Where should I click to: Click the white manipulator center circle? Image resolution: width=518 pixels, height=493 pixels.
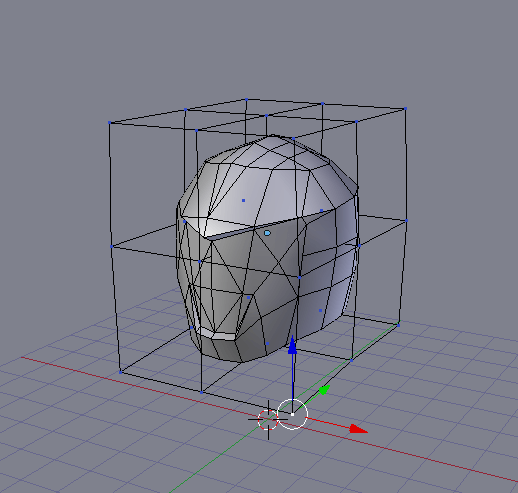point(292,414)
